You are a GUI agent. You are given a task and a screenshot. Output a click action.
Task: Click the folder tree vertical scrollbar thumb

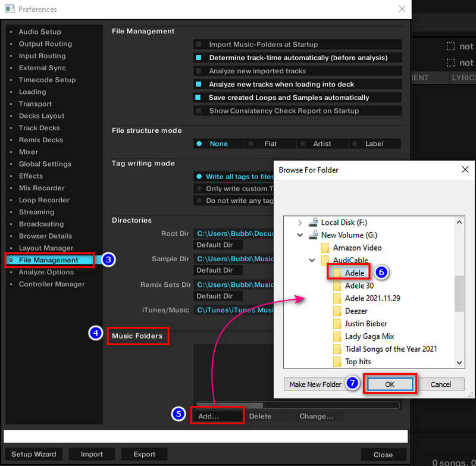459,293
